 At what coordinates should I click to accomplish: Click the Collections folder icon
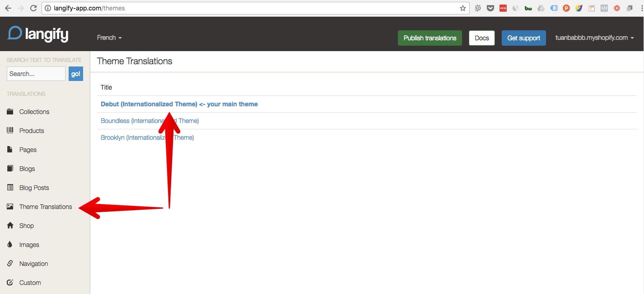tap(10, 112)
